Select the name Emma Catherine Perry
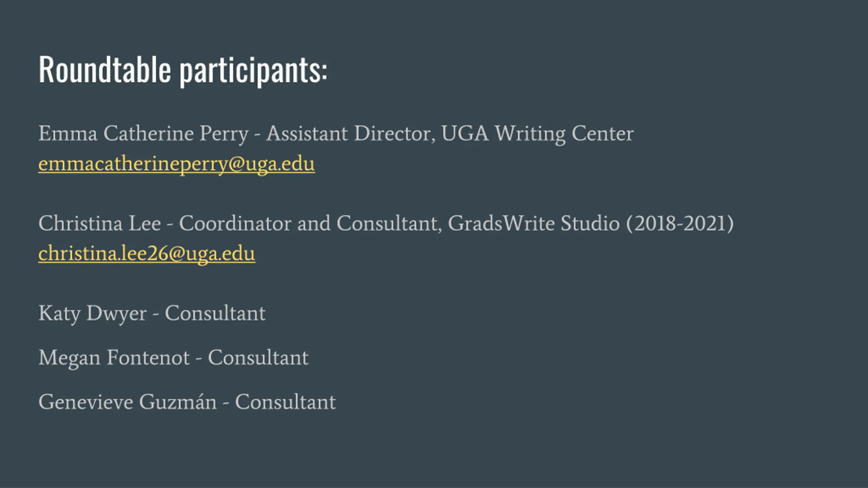The width and height of the screenshot is (868, 488). click(x=143, y=134)
